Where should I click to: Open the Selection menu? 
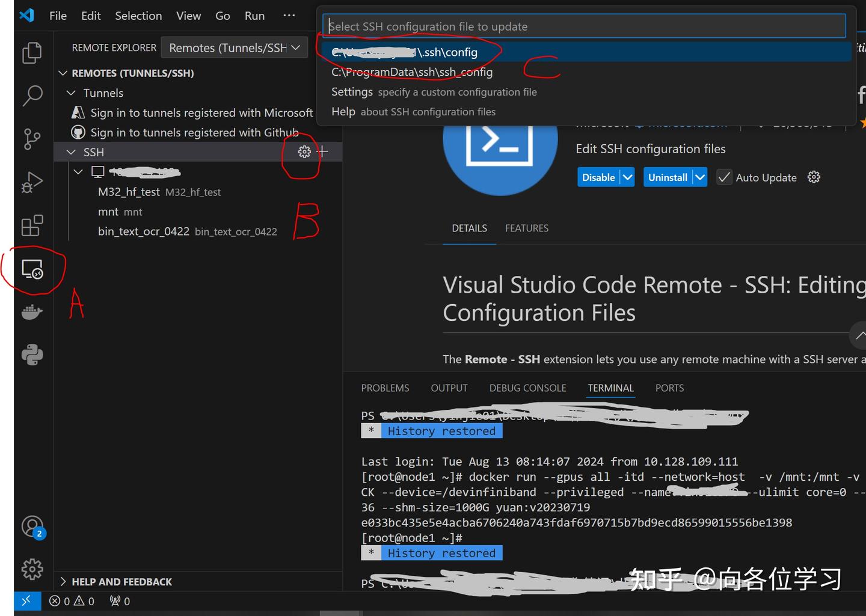click(x=138, y=16)
